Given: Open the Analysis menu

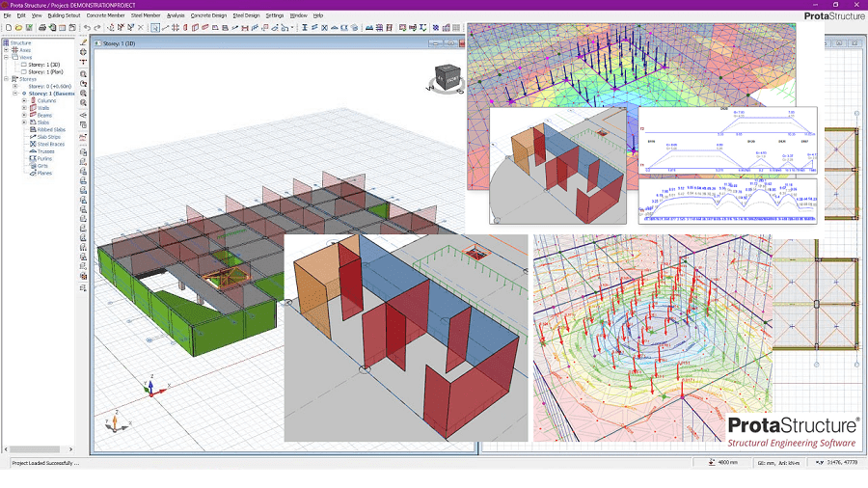Looking at the screenshot, I should 176,15.
